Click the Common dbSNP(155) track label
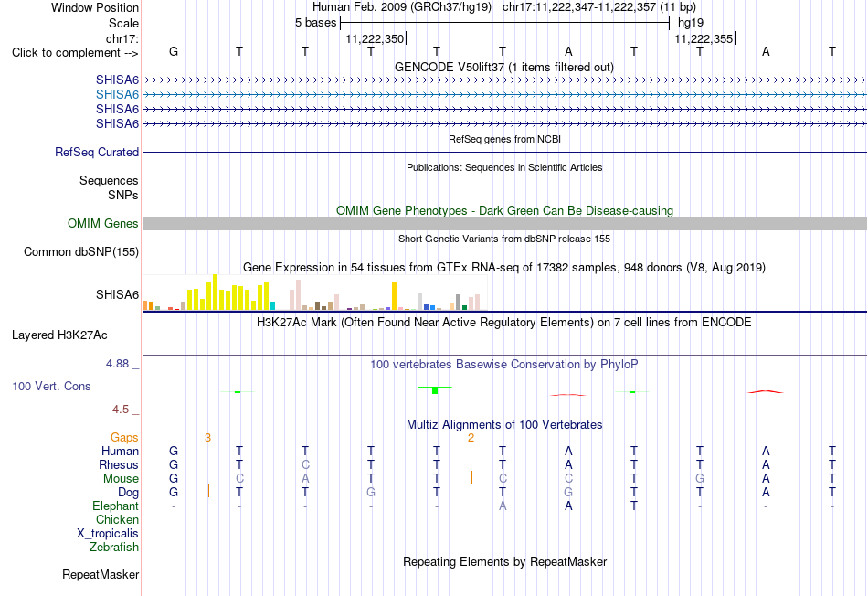Viewport: 868px width, 596px height. 80,252
